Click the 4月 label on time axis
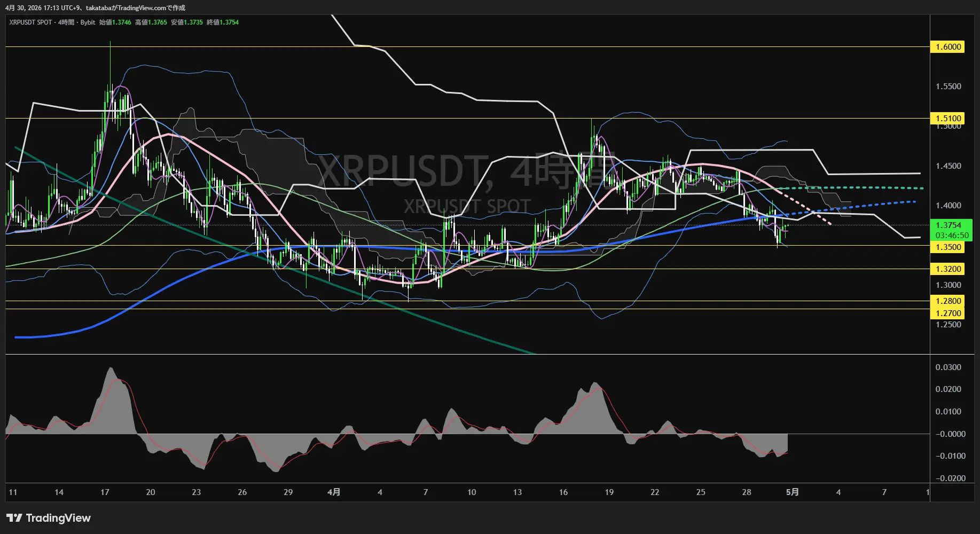Screen dimensions: 980x534 click(334, 492)
